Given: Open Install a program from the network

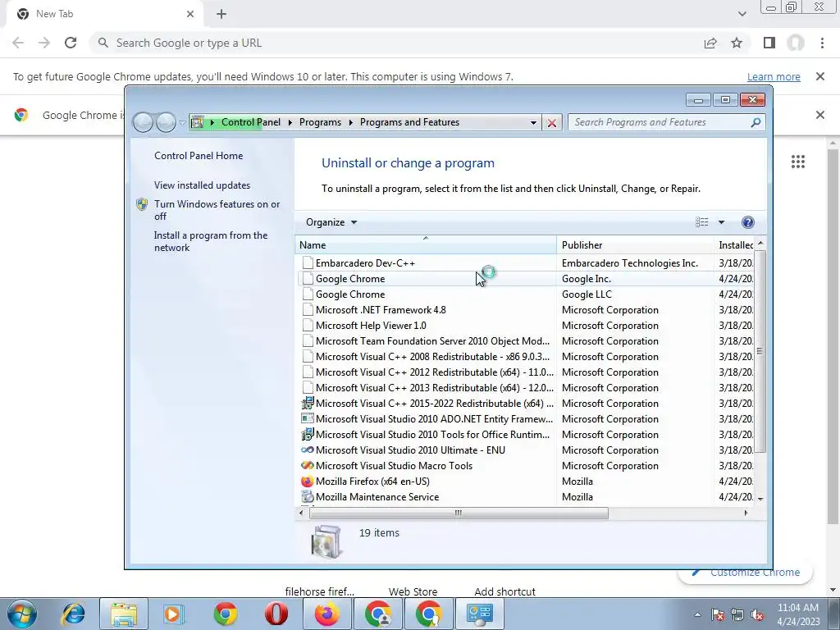Looking at the screenshot, I should (211, 241).
